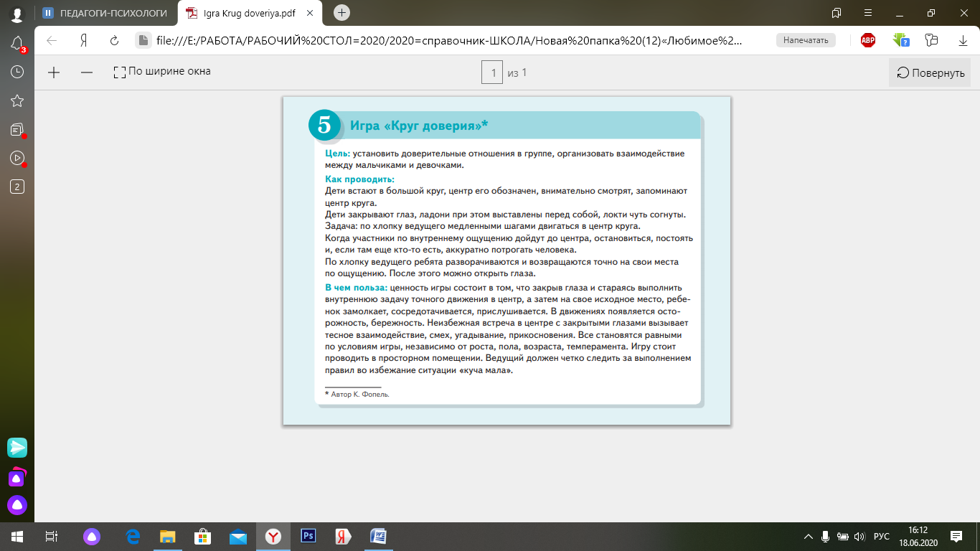Toggle "По ширине окна" fit-to-width mode

pyautogui.click(x=162, y=72)
